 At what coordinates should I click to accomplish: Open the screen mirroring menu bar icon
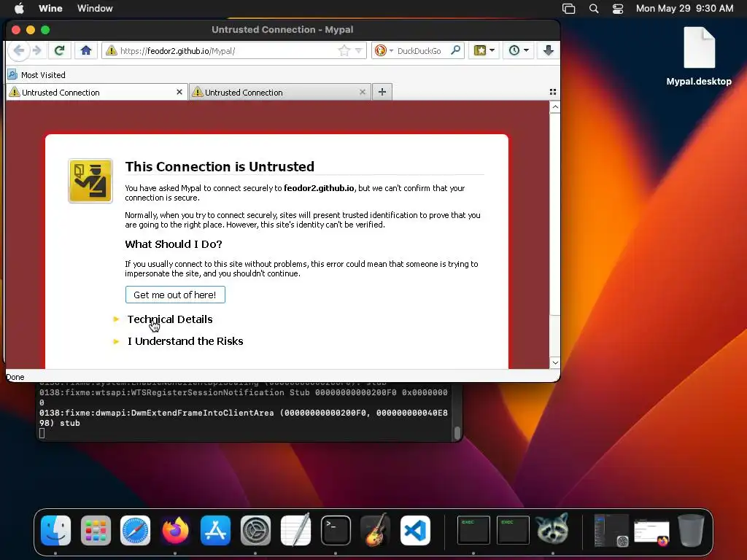[x=568, y=9]
